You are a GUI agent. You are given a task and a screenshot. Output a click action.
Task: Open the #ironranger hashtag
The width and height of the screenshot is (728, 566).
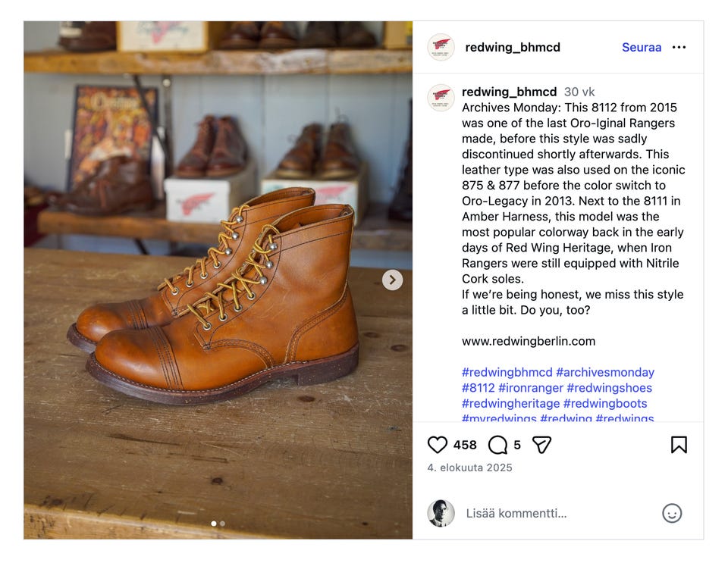(x=531, y=388)
